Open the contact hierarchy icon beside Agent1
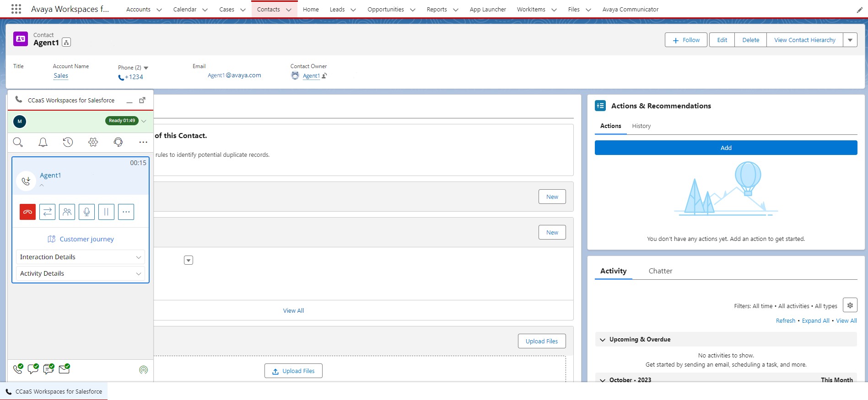This screenshot has width=868, height=400. pos(66,43)
